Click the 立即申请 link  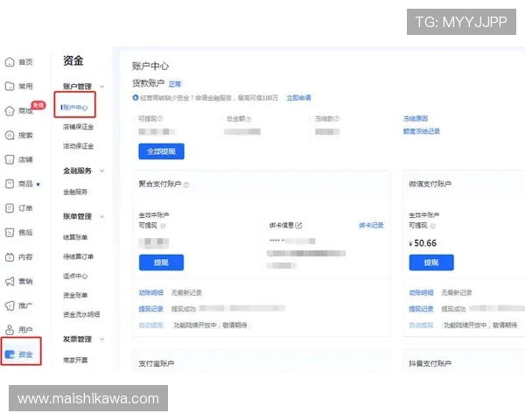[298, 98]
